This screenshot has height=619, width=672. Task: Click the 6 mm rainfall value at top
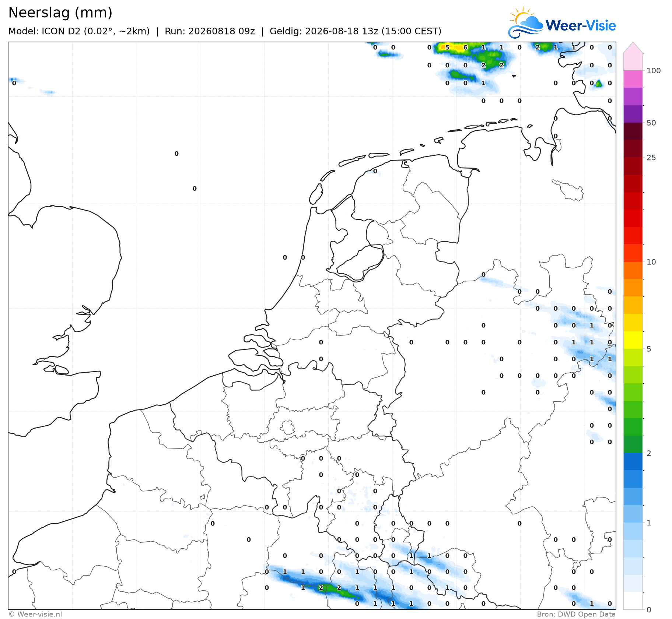465,47
